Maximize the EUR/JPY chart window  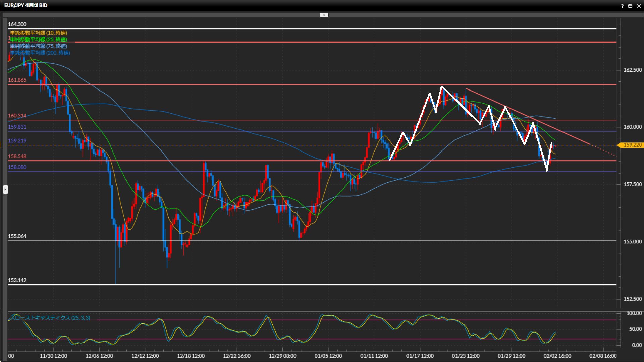[x=630, y=6]
